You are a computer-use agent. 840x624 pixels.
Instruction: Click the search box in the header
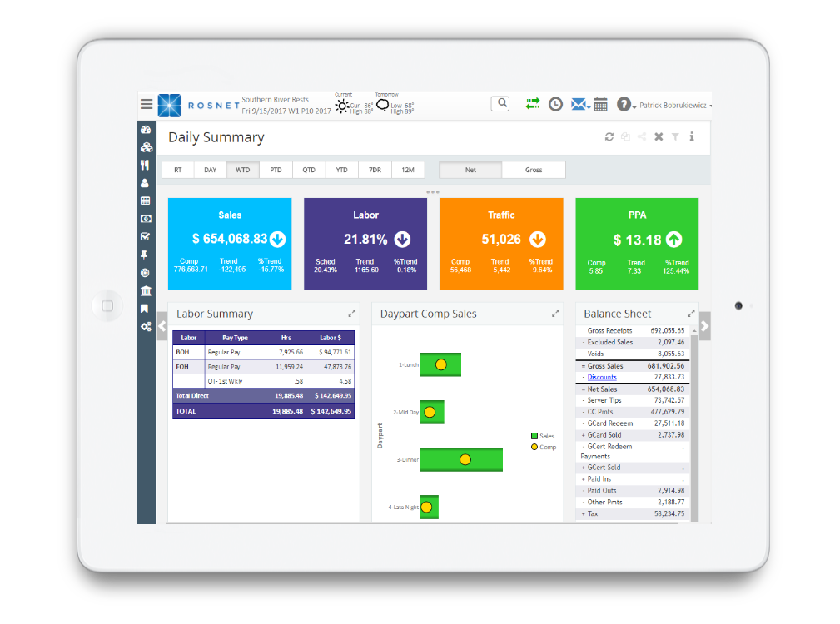(500, 103)
